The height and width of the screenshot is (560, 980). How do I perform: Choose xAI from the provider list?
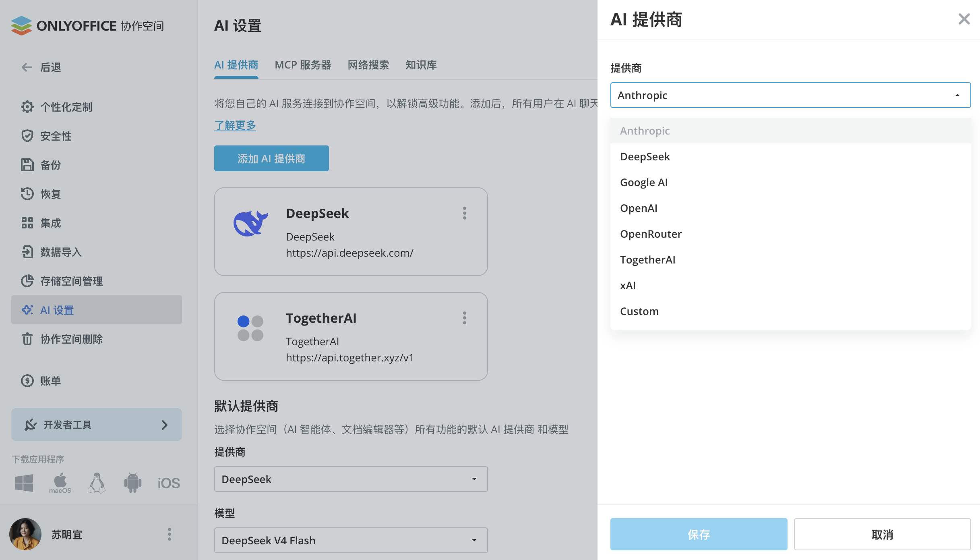pos(790,285)
